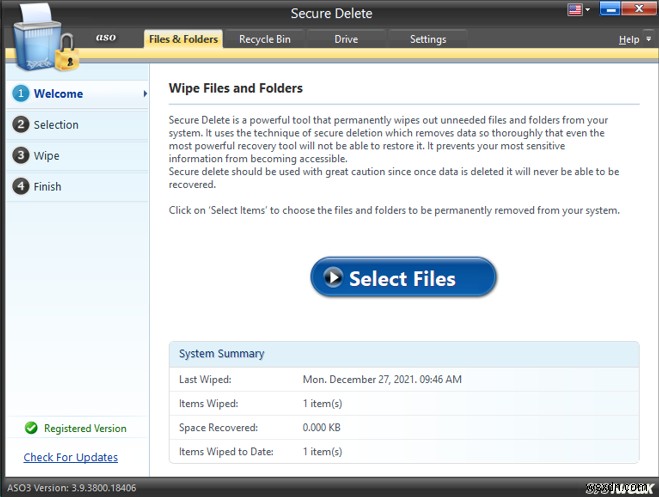Click the Secure Delete shredder logo icon
The image size is (659, 497).
coord(45,38)
